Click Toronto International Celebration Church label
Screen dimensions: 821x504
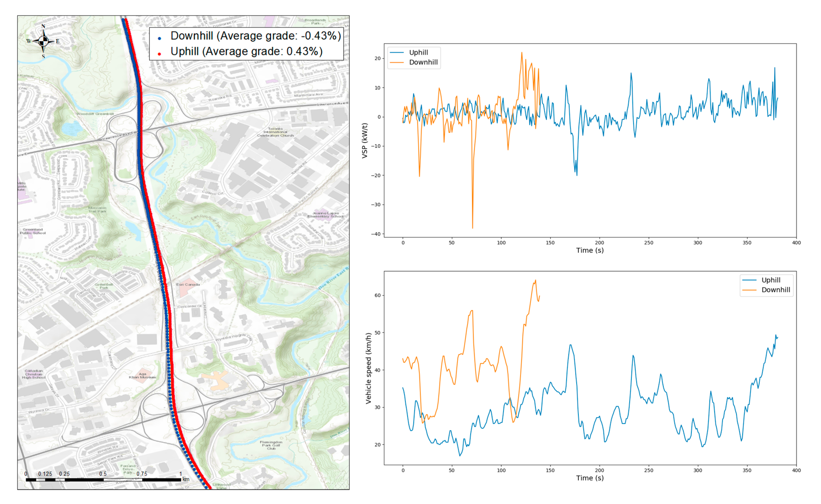coord(275,132)
